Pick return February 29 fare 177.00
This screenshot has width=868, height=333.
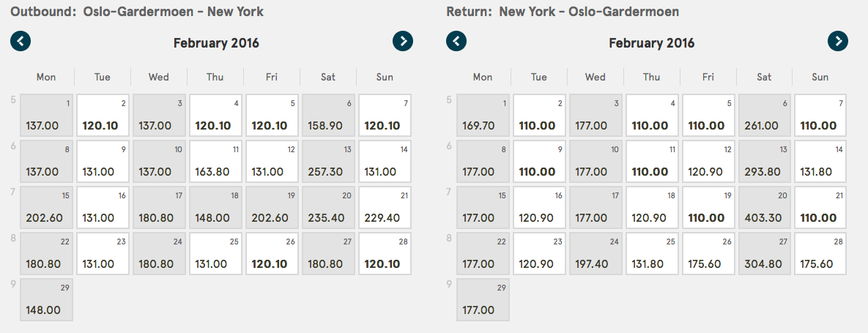pyautogui.click(x=483, y=300)
